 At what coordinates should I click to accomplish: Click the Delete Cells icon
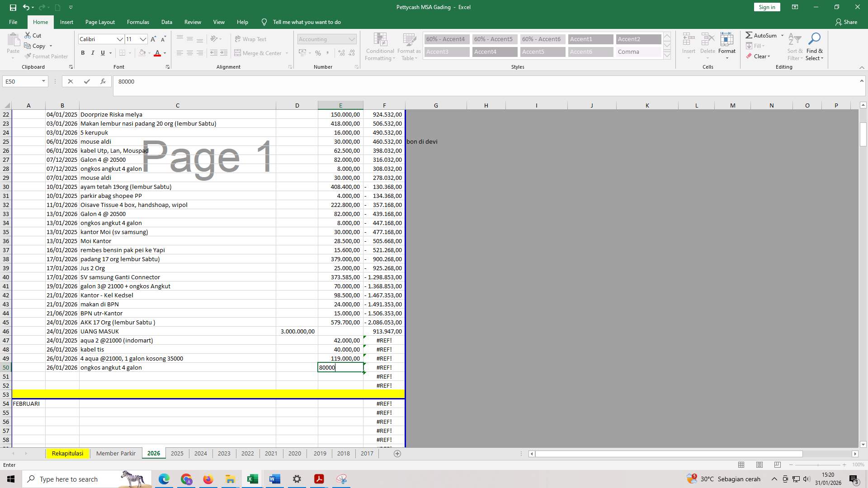coord(707,39)
